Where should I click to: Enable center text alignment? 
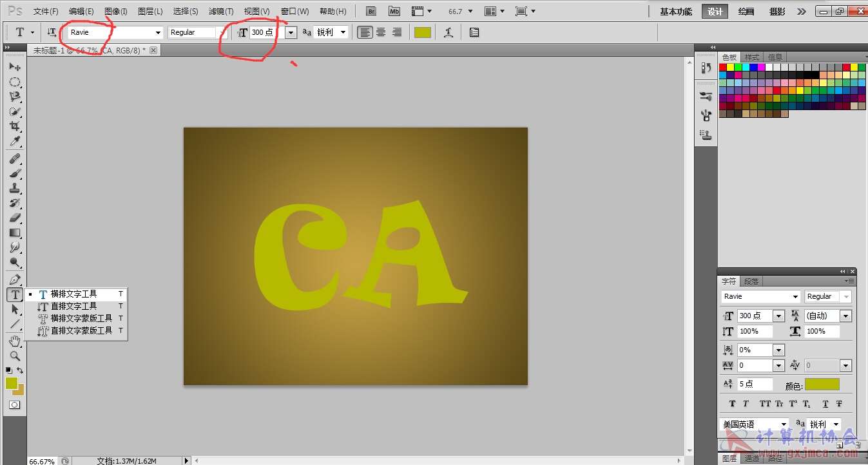tap(381, 32)
